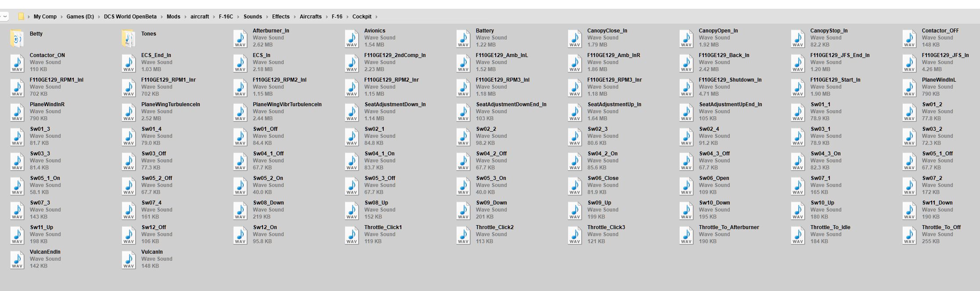Navigate to F-16 breadcrumb

coord(337,17)
